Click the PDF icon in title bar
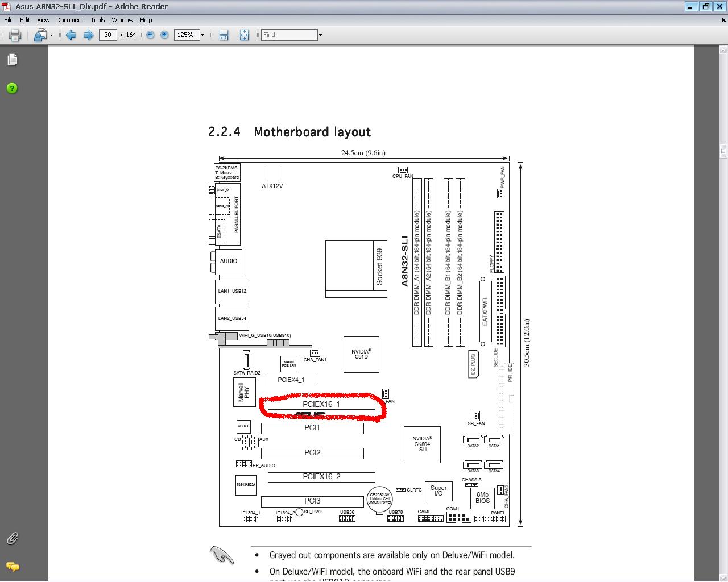The width and height of the screenshot is (728, 582). click(x=6, y=7)
